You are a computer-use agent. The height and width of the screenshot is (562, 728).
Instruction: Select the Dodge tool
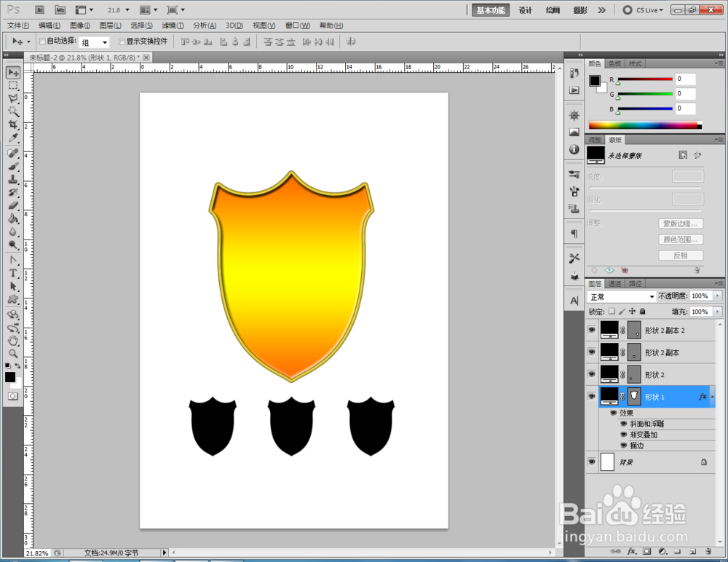coord(13,245)
